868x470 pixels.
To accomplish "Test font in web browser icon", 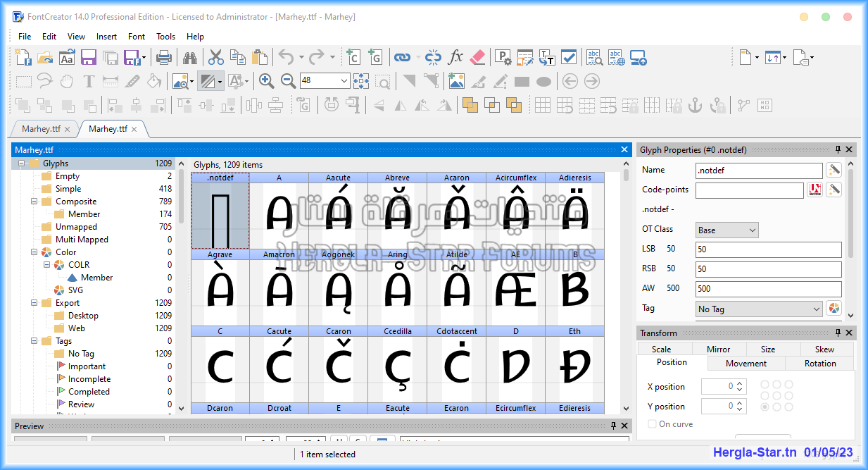I will click(x=617, y=58).
